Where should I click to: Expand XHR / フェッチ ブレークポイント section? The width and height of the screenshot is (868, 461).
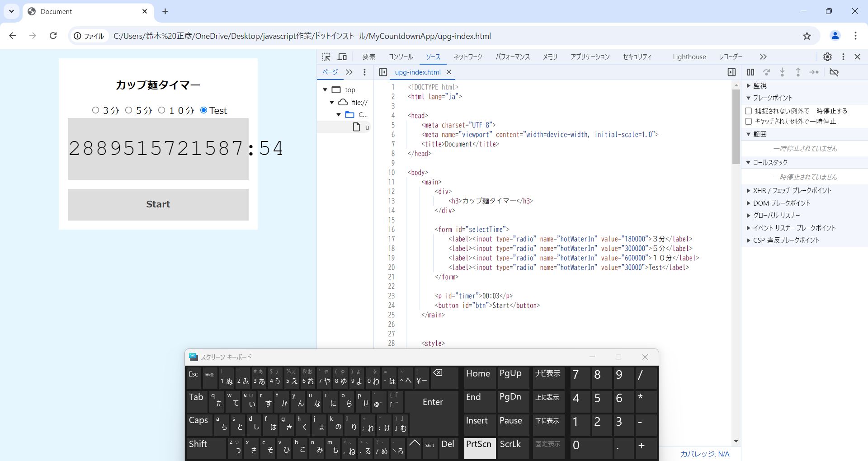tap(792, 191)
